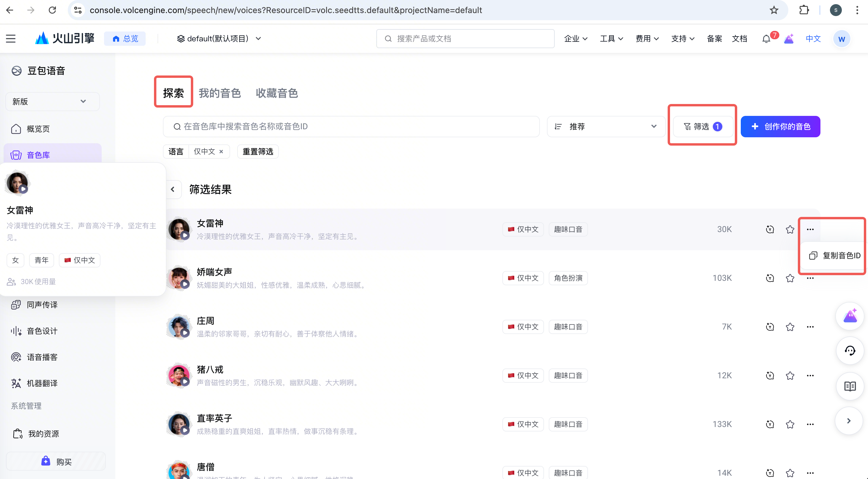Image resolution: width=868 pixels, height=479 pixels.
Task: Select 复制音色ID from the popup menu
Action: point(835,256)
